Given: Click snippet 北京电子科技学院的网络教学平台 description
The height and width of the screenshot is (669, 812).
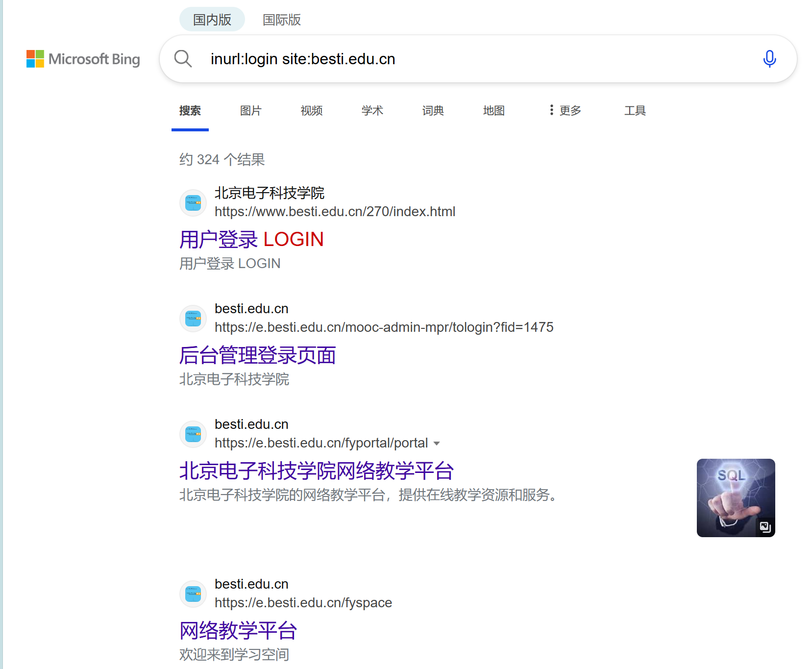Looking at the screenshot, I should point(369,495).
